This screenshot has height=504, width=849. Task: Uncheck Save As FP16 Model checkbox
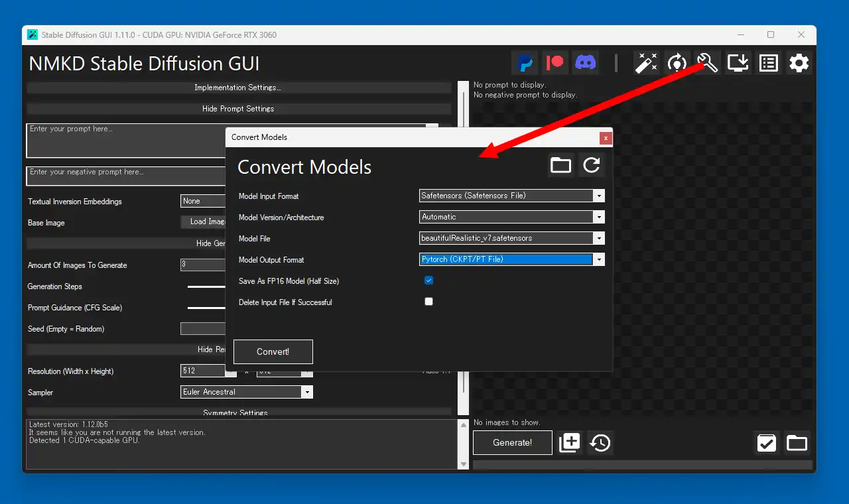pos(428,281)
